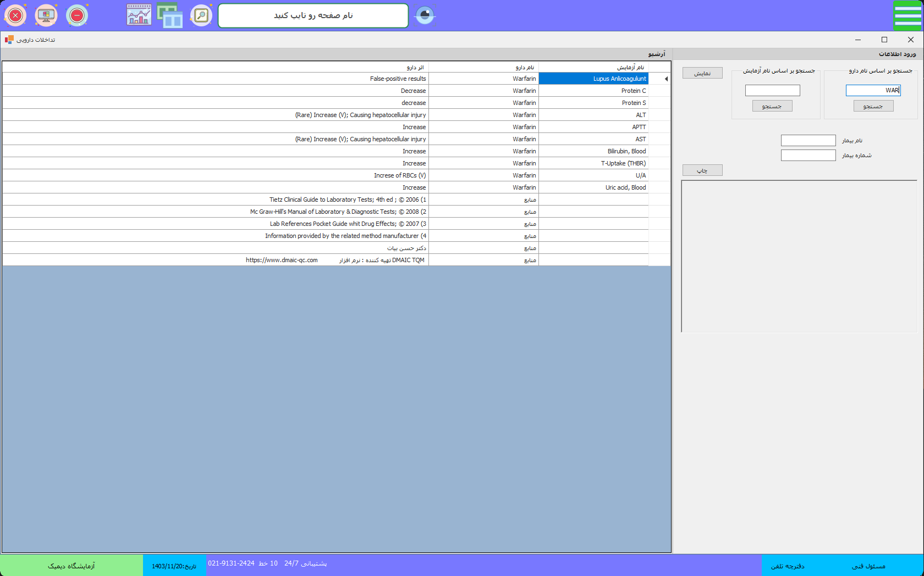Click the نمایش button
The height and width of the screenshot is (576, 924).
[x=702, y=73]
